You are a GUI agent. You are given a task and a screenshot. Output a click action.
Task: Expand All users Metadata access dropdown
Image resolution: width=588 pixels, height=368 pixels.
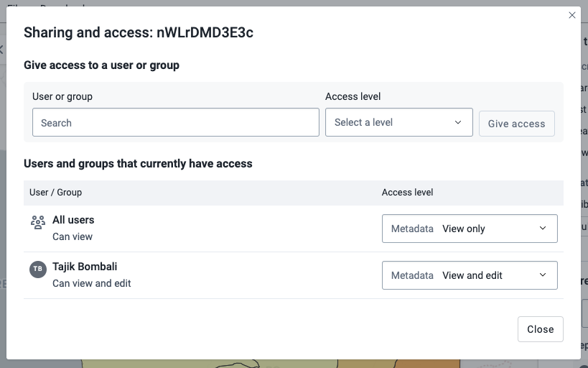(x=470, y=229)
